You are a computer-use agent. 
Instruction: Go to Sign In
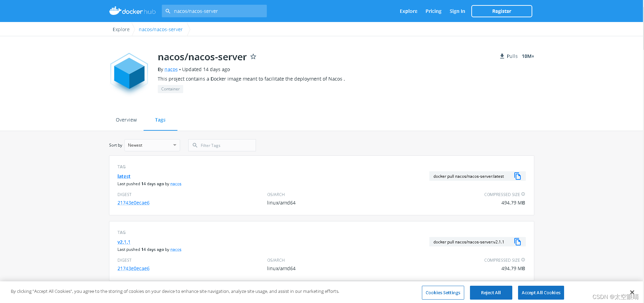coord(457,11)
